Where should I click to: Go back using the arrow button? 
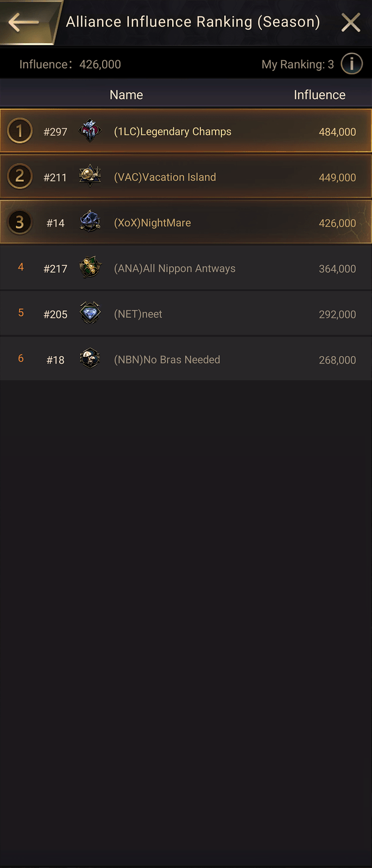point(24,22)
